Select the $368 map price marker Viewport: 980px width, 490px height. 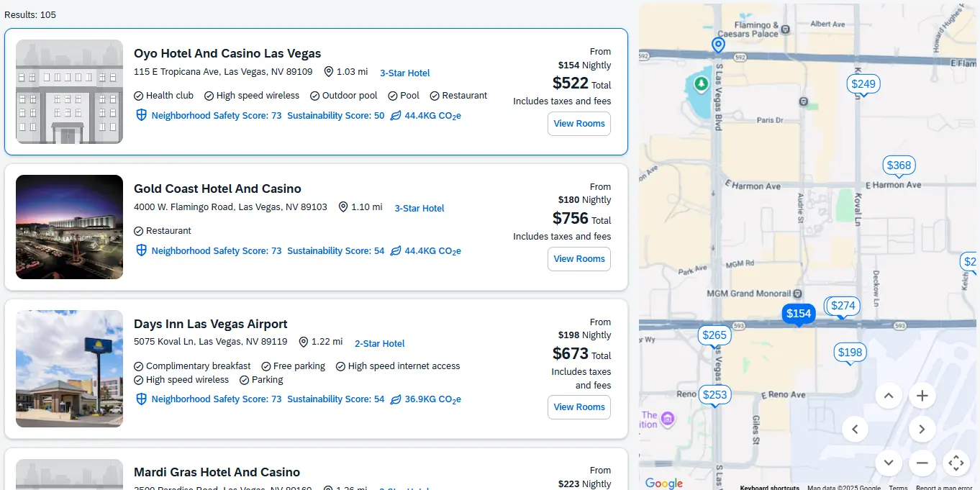click(x=899, y=165)
